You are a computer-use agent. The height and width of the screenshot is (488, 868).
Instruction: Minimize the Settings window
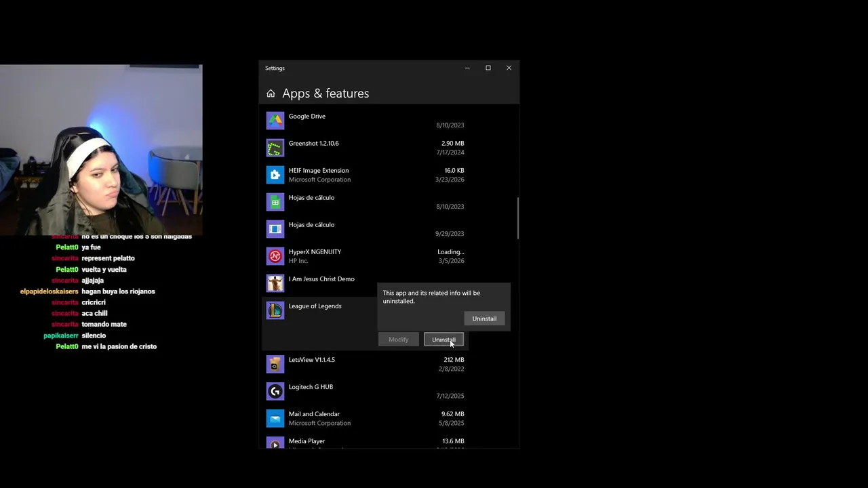[467, 68]
